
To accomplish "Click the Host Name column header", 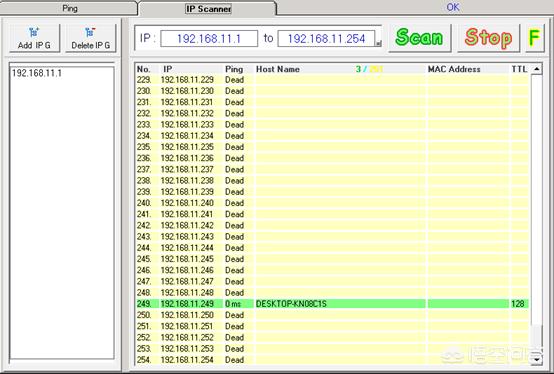I will click(278, 69).
